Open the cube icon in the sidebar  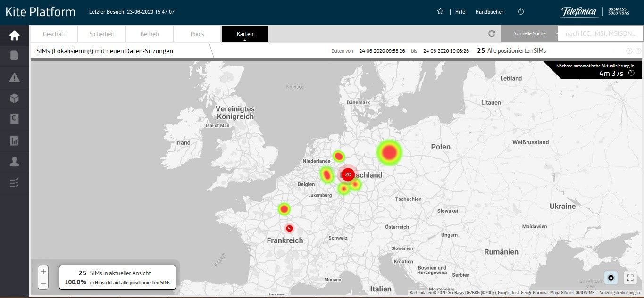coord(14,98)
